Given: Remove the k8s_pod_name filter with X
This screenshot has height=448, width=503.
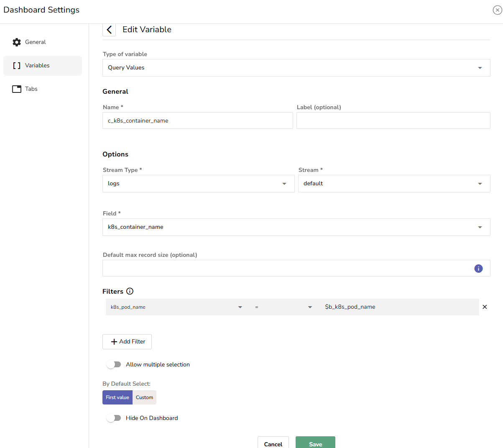Looking at the screenshot, I should (x=485, y=307).
